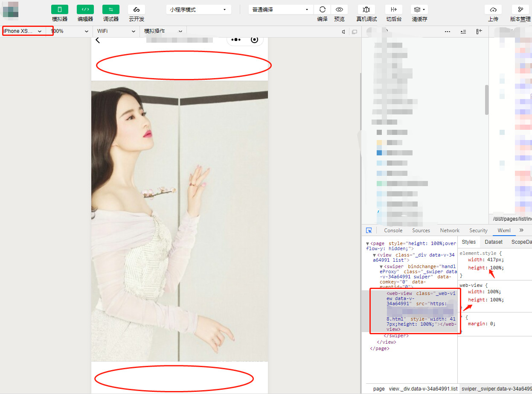This screenshot has height=394, width=532.
Task: Edit element.style height 100% value
Action: [x=497, y=268]
